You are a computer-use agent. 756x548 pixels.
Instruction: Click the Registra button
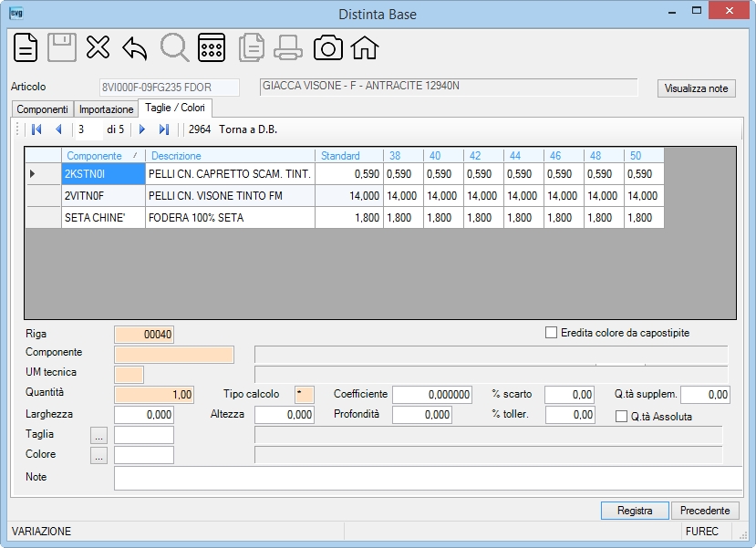635,511
